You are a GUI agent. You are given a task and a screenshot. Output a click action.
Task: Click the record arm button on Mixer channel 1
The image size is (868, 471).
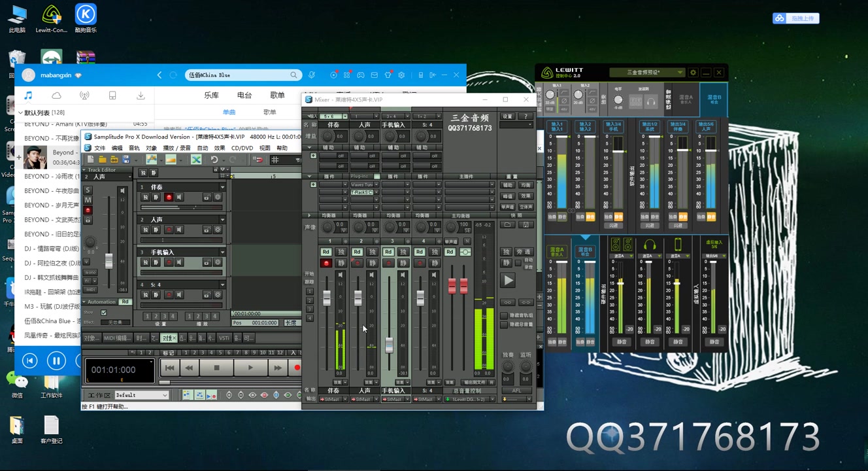[325, 263]
